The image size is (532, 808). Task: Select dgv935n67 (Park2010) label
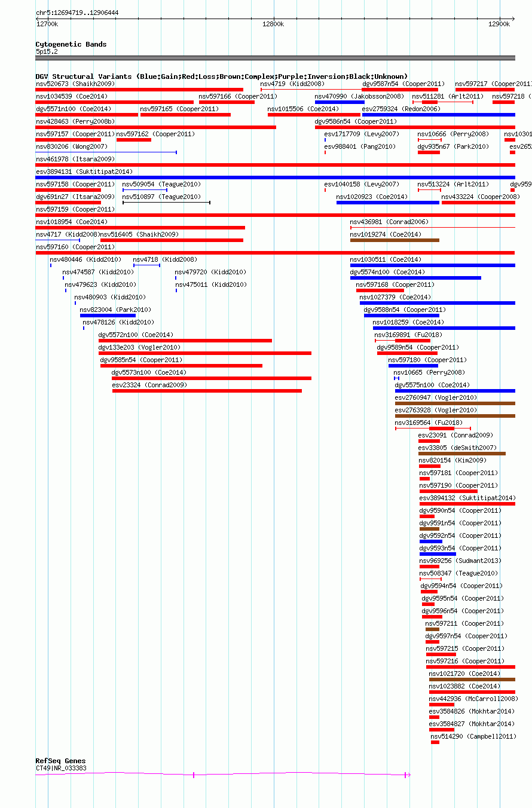click(453, 146)
